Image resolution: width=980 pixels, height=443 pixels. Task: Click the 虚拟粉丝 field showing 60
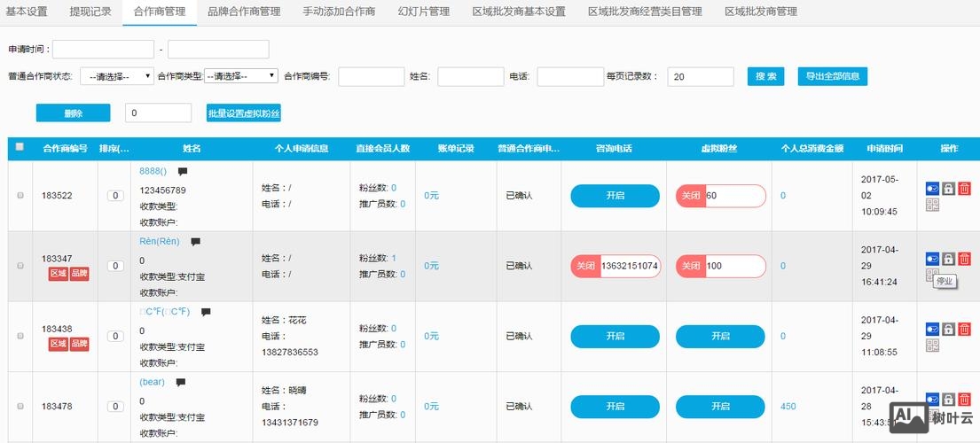735,196
